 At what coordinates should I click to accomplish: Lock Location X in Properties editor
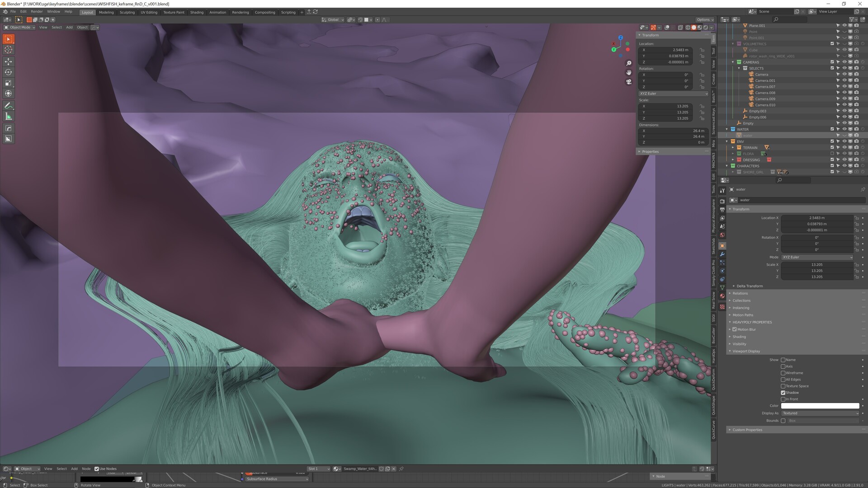tap(857, 218)
